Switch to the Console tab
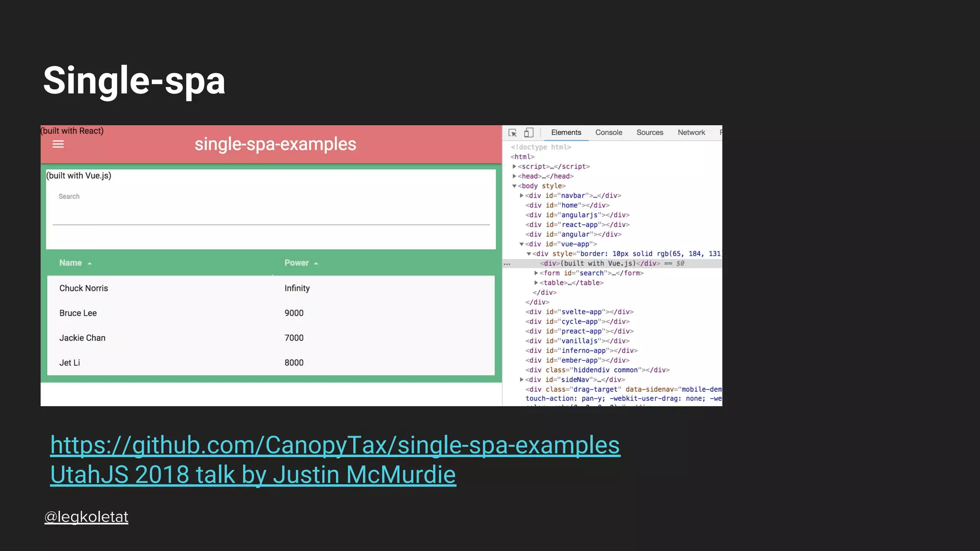980x551 pixels. (609, 132)
